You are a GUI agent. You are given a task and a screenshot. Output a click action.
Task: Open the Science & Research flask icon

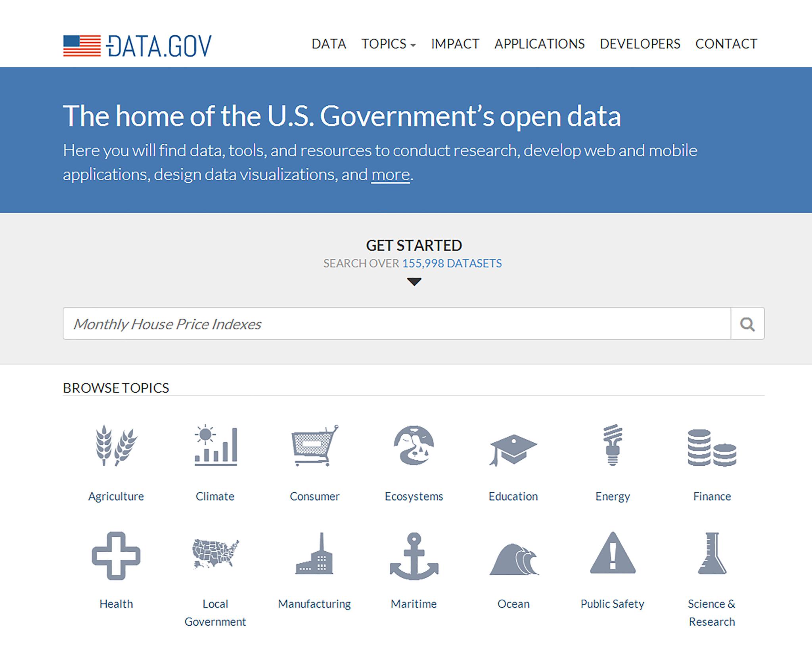click(712, 554)
